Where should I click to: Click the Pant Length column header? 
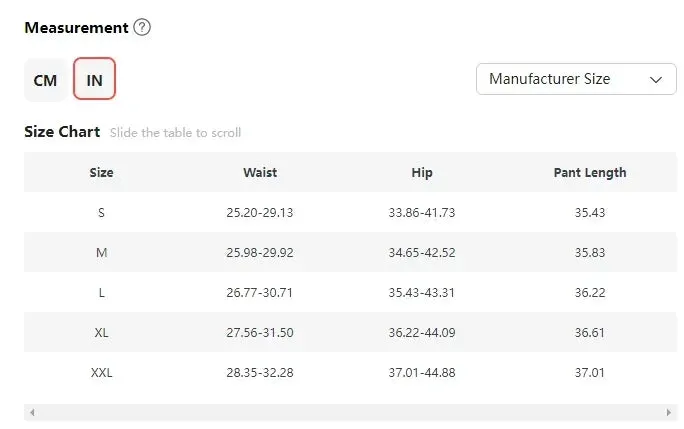point(590,172)
